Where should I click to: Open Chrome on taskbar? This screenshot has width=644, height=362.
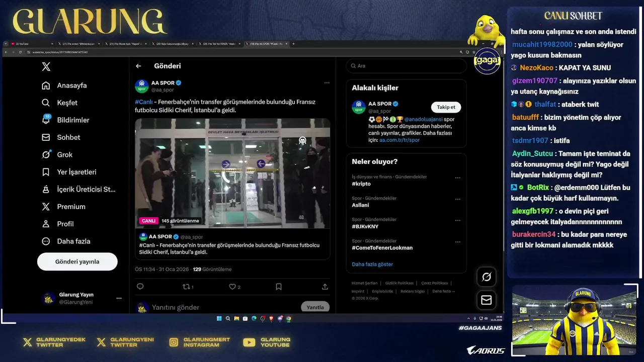(x=289, y=318)
